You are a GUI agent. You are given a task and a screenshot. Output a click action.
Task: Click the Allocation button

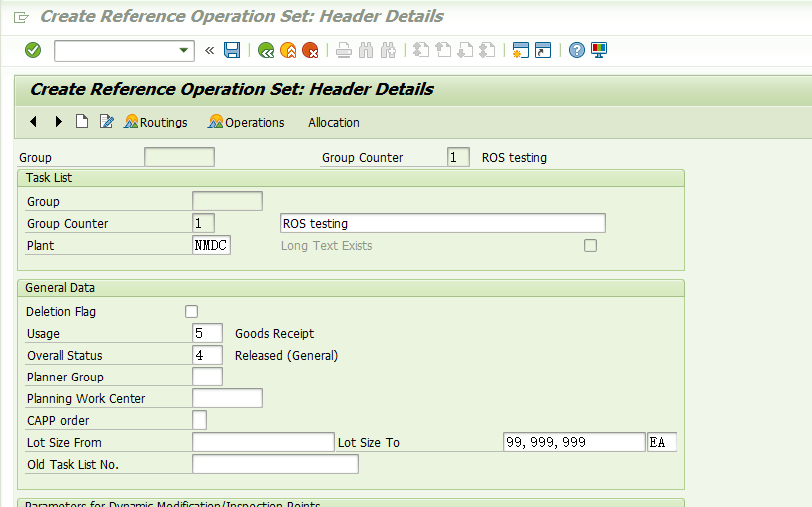[x=334, y=123]
